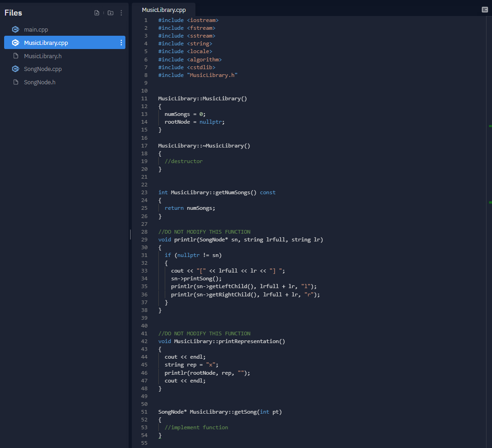Viewport: 492px width, 448px height.
Task: Click the "//implement function" comment
Action: pos(196,427)
